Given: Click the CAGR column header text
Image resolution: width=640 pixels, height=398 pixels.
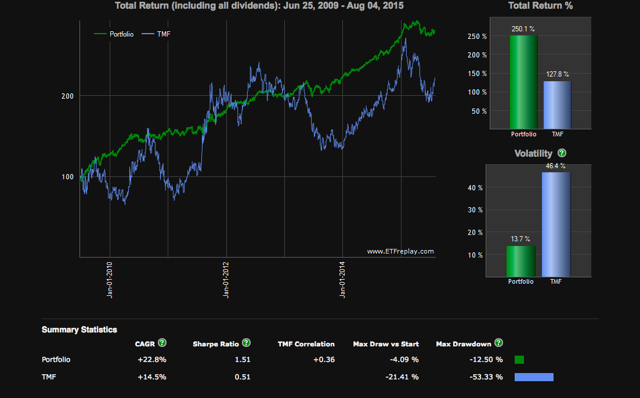Looking at the screenshot, I should (145, 344).
